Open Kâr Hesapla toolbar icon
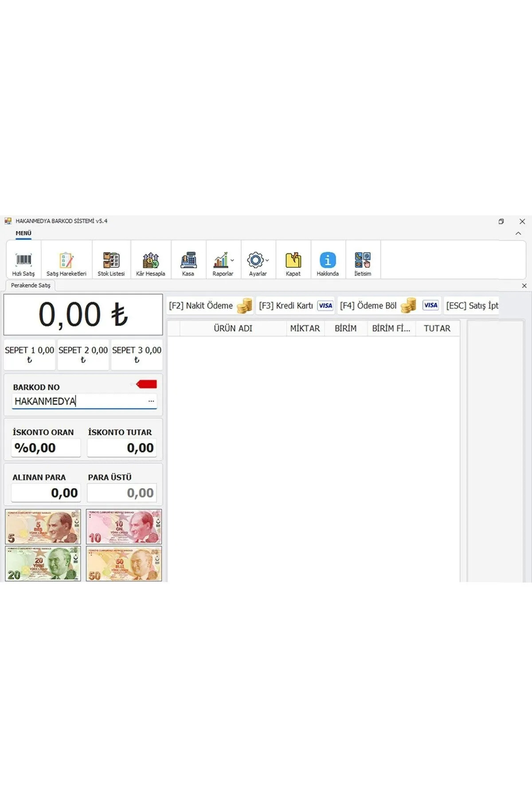The height and width of the screenshot is (798, 532). [x=151, y=260]
